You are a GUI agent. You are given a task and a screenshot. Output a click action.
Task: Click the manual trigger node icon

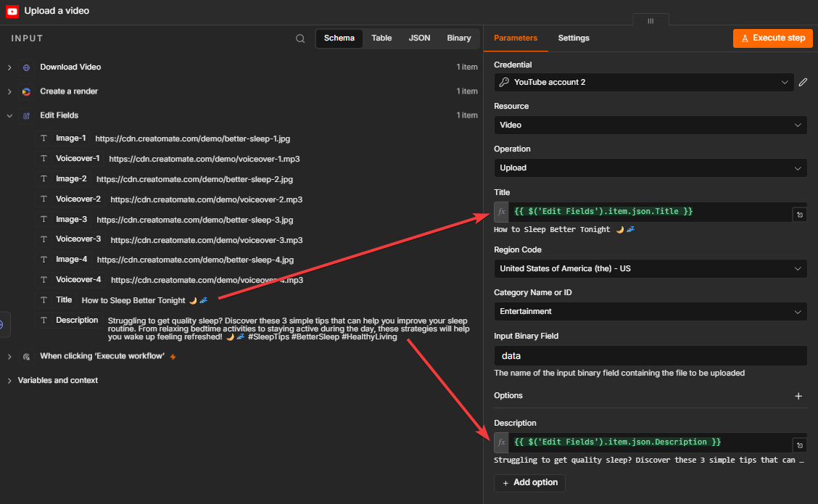pos(26,356)
